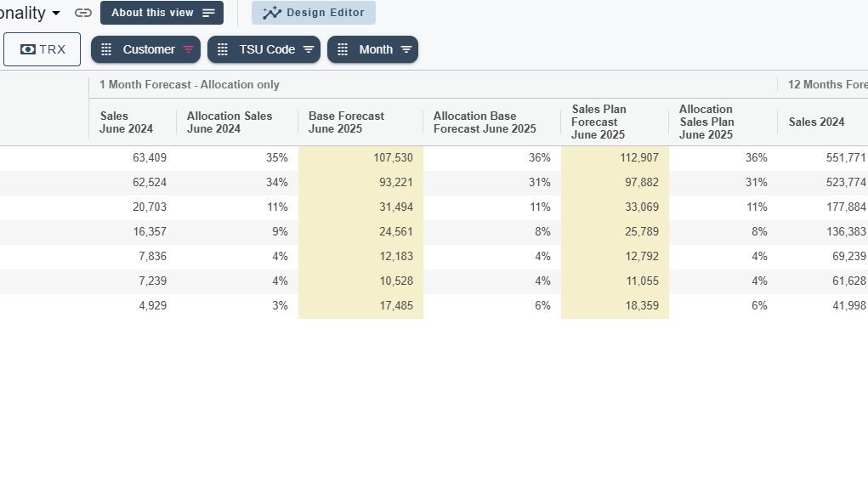Click the grid icon on Customer chip
The image size is (868, 494).
click(x=106, y=49)
